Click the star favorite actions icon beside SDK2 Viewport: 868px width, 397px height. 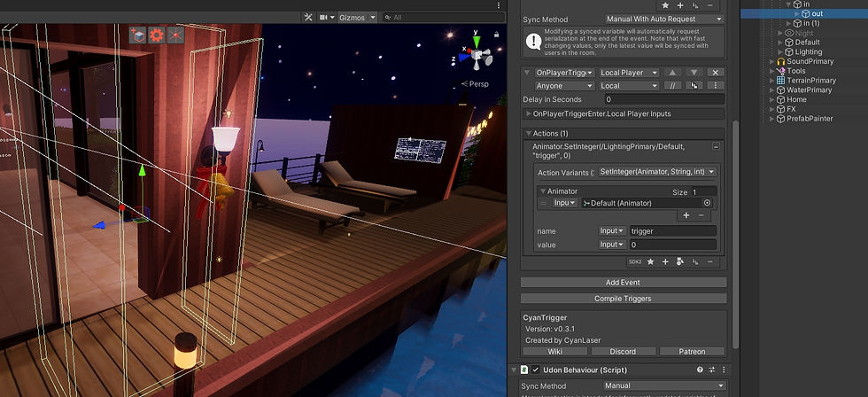pos(650,262)
